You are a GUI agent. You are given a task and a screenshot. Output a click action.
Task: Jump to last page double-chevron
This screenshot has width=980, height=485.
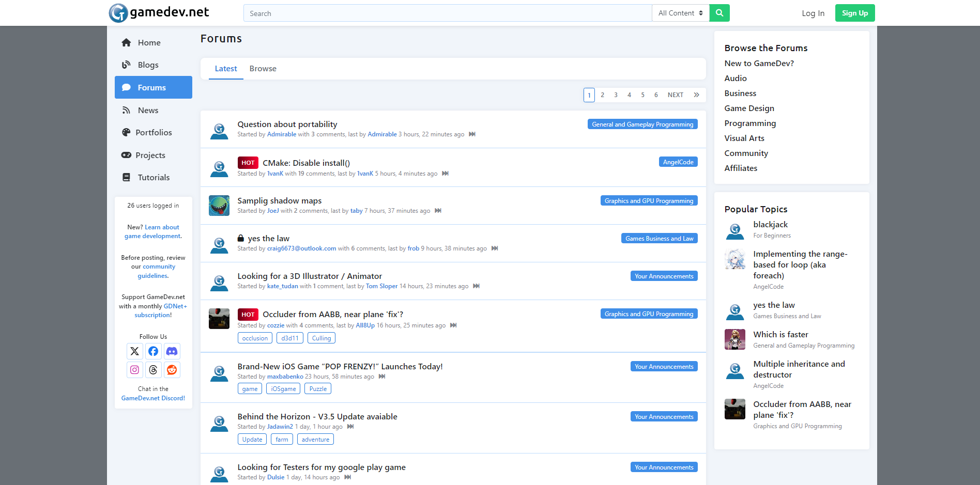click(697, 95)
